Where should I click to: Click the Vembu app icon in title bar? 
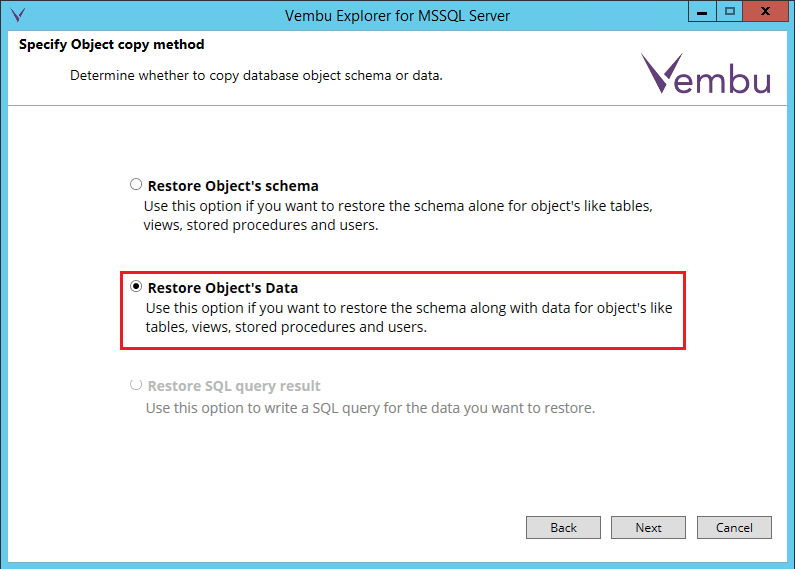[16, 16]
